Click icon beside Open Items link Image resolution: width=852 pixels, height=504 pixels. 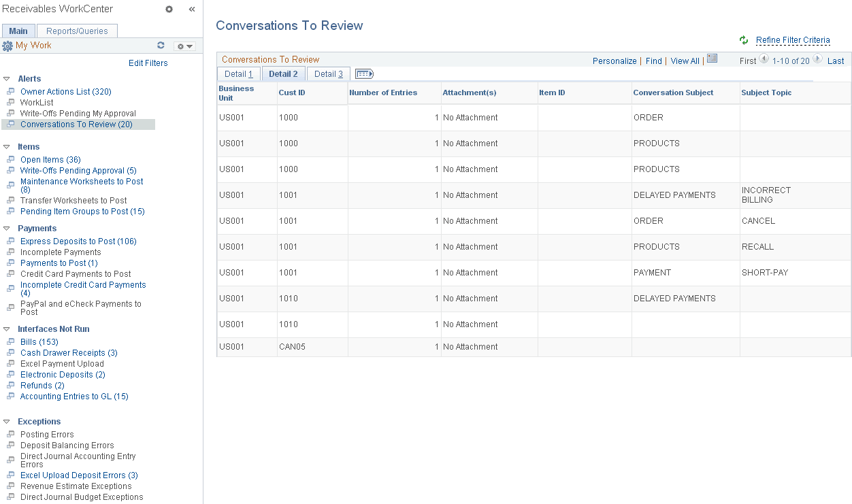pyautogui.click(x=10, y=159)
